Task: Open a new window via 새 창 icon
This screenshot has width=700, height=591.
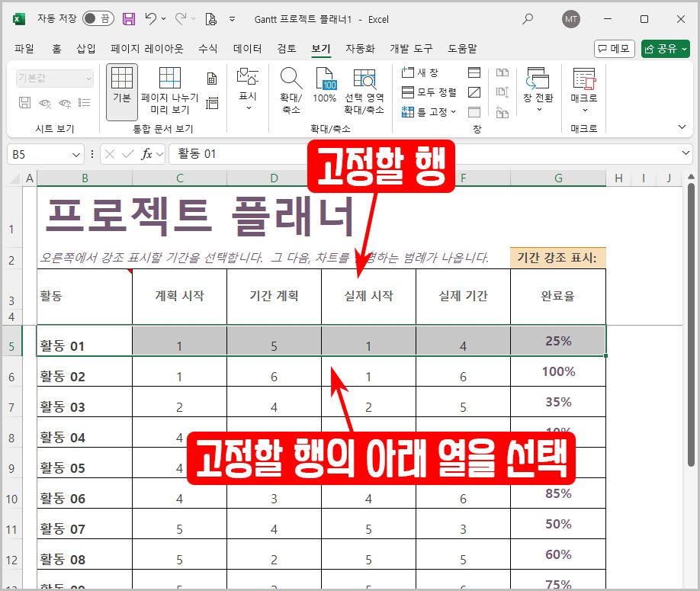Action: click(418, 71)
